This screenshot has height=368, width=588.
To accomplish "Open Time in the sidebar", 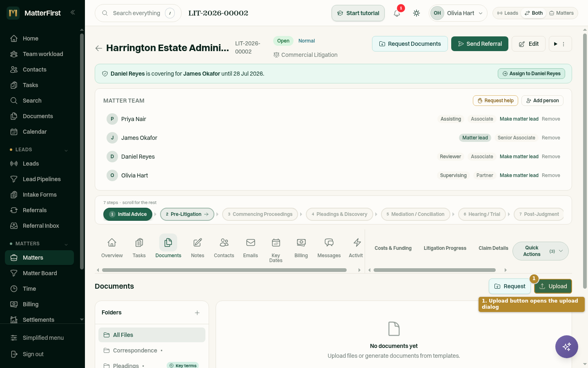I will (39, 289).
